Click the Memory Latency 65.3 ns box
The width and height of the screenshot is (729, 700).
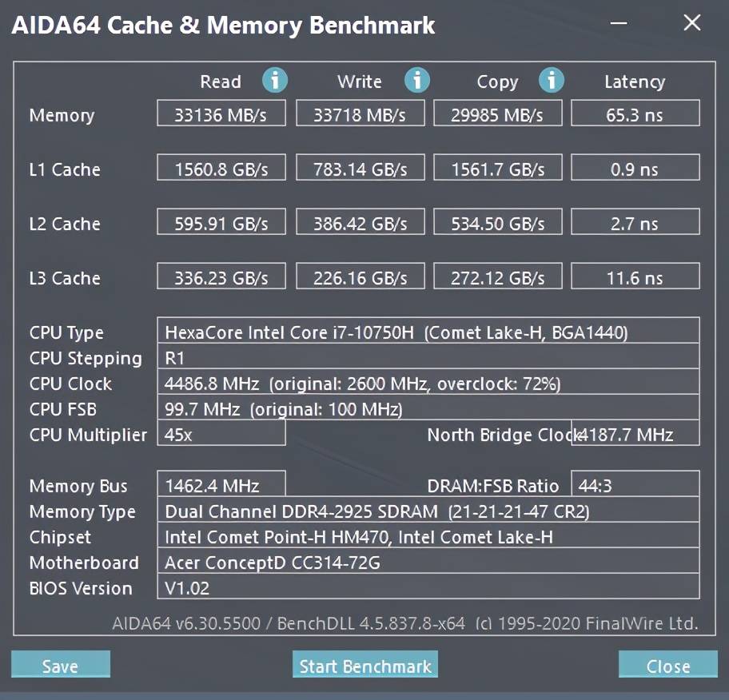point(635,113)
